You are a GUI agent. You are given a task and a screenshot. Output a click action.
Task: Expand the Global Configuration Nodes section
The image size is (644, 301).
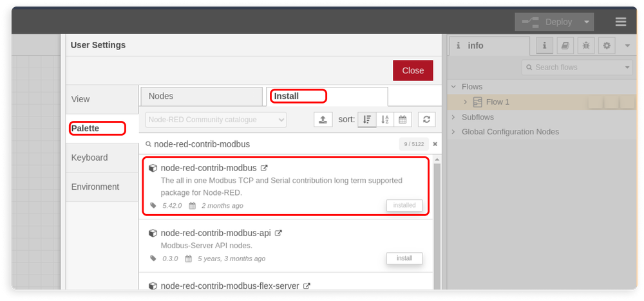[x=453, y=132]
